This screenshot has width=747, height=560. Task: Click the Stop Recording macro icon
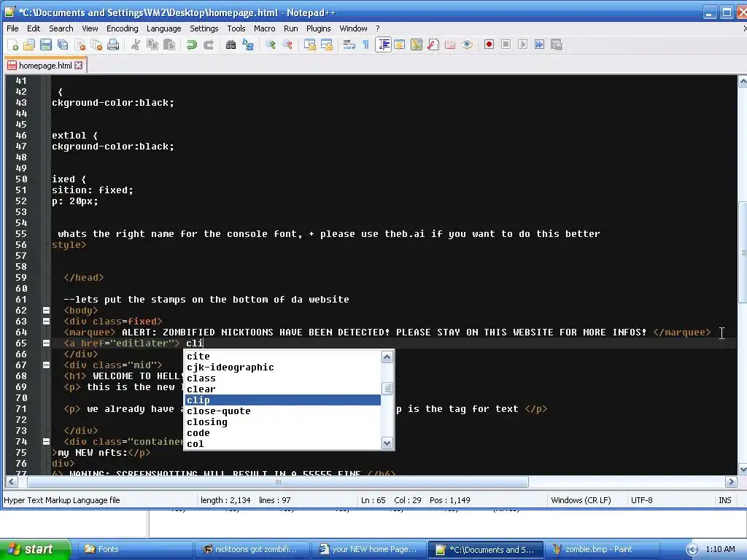(x=506, y=44)
